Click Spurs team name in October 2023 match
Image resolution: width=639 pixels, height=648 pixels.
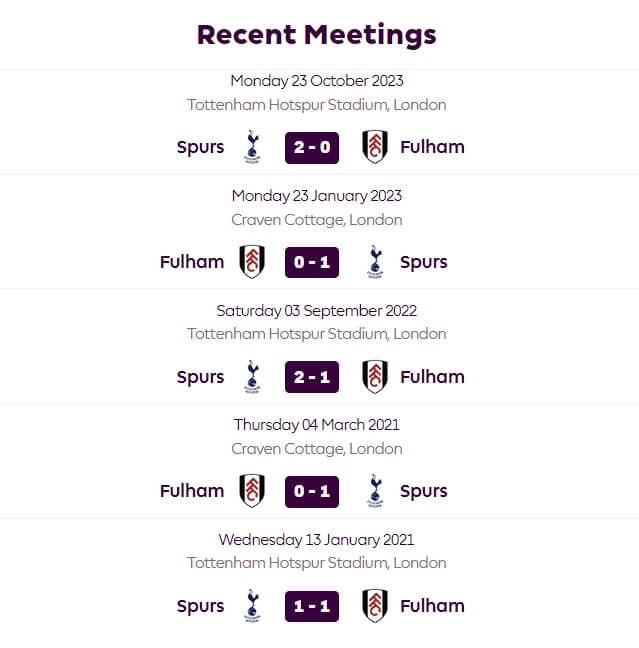click(200, 148)
